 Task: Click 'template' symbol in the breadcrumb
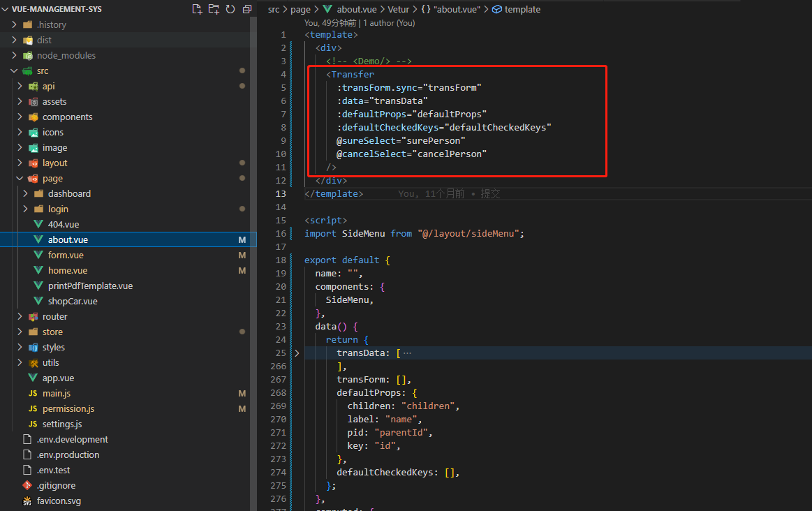pos(516,9)
